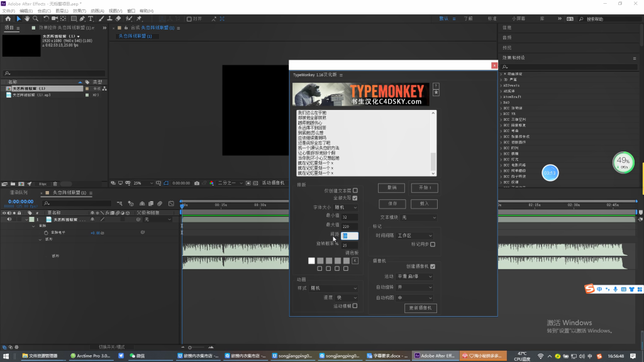Toggle audio for layer 1 in timeline
Viewport: 644px width, 362px height.
[x=9, y=219]
